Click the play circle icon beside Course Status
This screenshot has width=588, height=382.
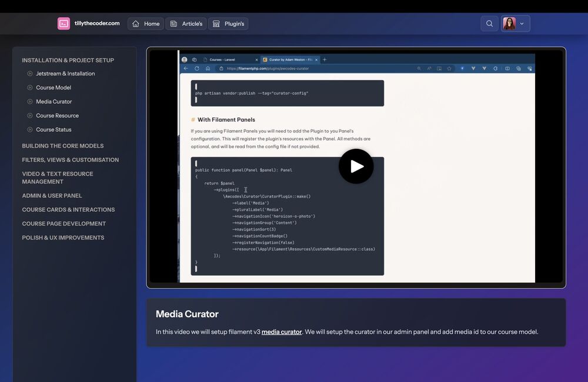pos(30,129)
